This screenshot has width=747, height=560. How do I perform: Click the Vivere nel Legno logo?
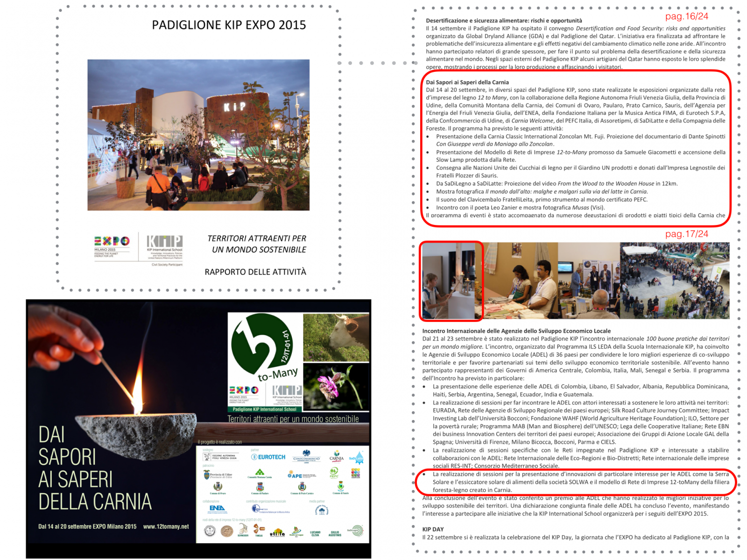[x=296, y=531]
